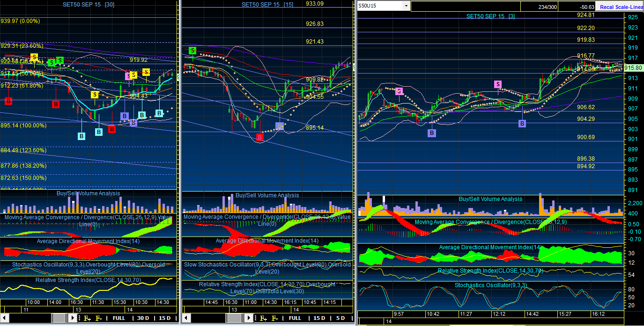Click the F- icon under the 15-minute chart
The width and height of the screenshot is (644, 326).
pyautogui.click(x=275, y=318)
